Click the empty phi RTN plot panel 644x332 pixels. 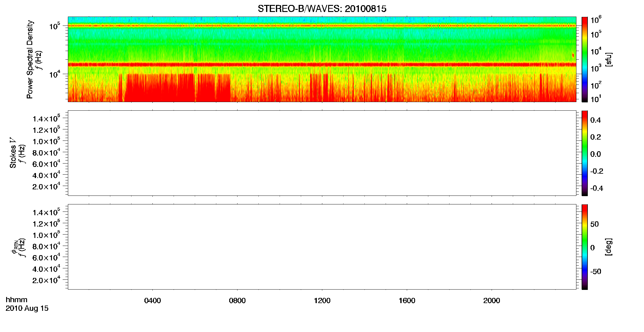322,247
